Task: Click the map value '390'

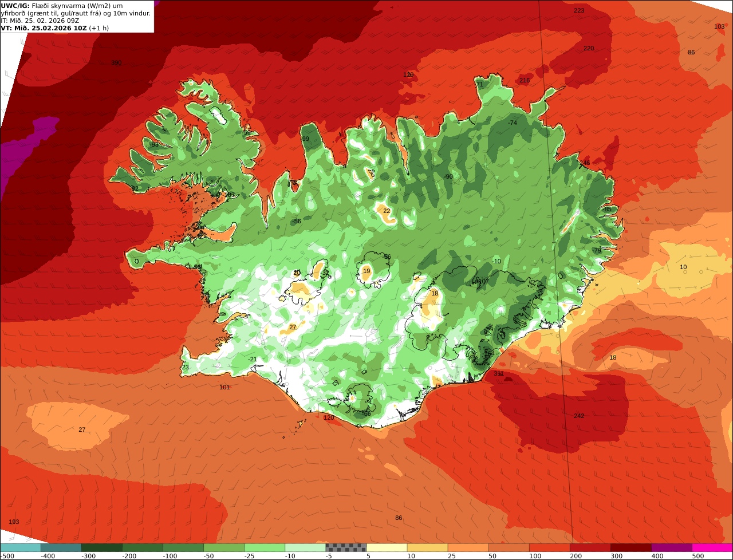Action: click(116, 63)
